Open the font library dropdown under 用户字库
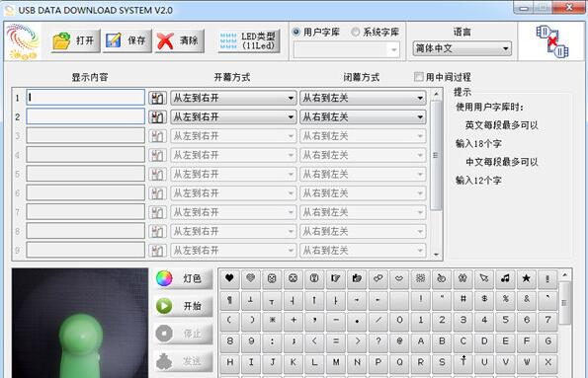 click(x=347, y=49)
